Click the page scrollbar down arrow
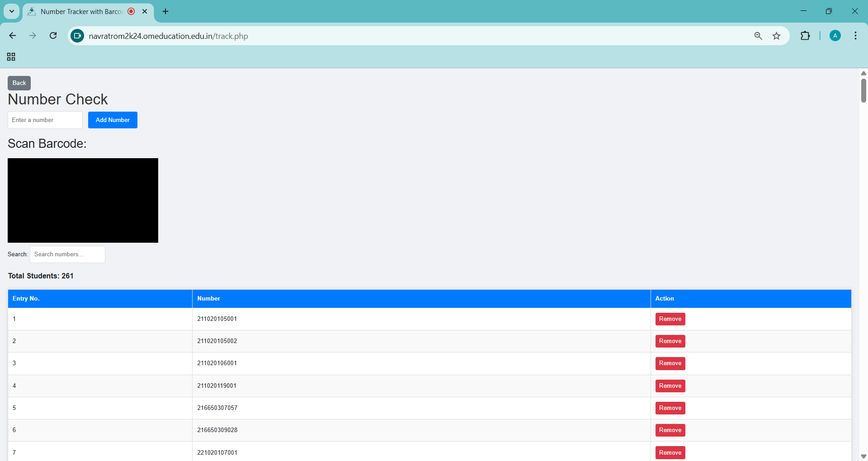 pyautogui.click(x=863, y=456)
